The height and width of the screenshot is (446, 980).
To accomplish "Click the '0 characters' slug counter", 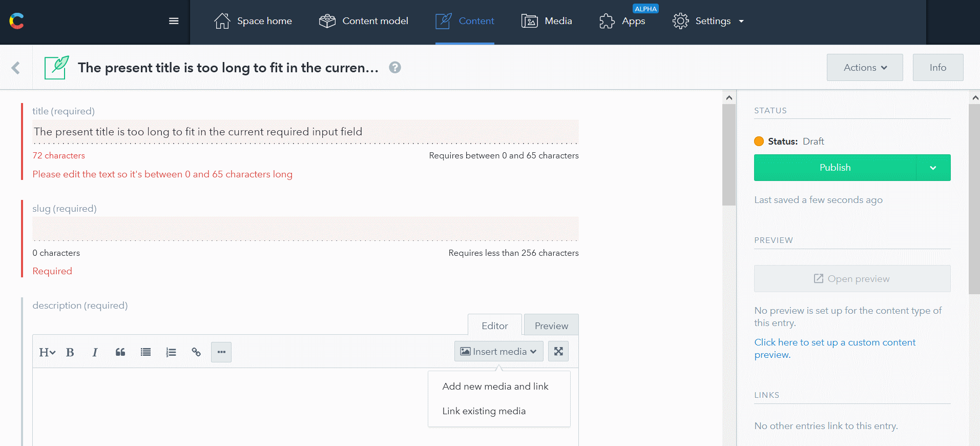I will tap(56, 253).
